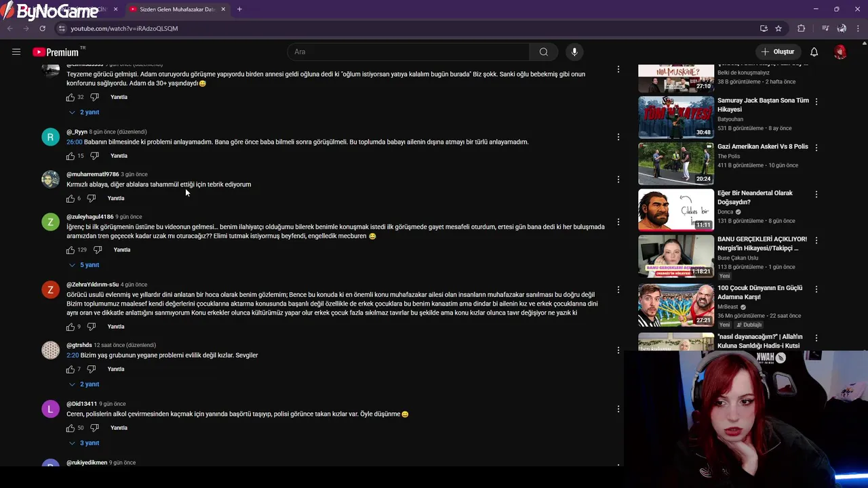
Task: Reply to @ZehraYıldırım-s5u with Yanıtla
Action: [x=116, y=327]
